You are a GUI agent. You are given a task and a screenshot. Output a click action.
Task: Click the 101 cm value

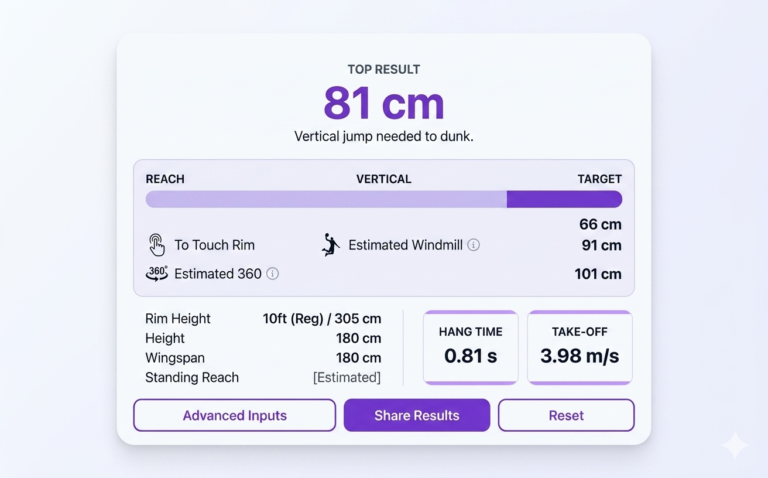click(x=598, y=274)
